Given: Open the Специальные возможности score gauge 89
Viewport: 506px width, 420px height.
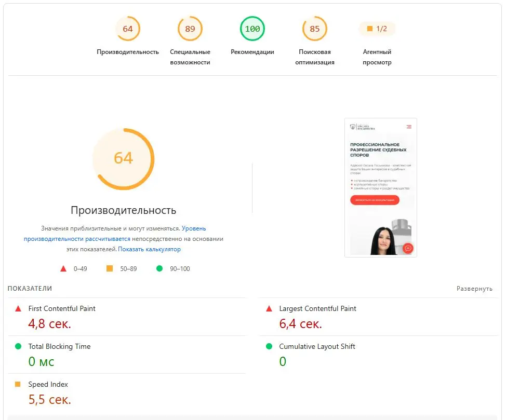Looking at the screenshot, I should pyautogui.click(x=190, y=29).
